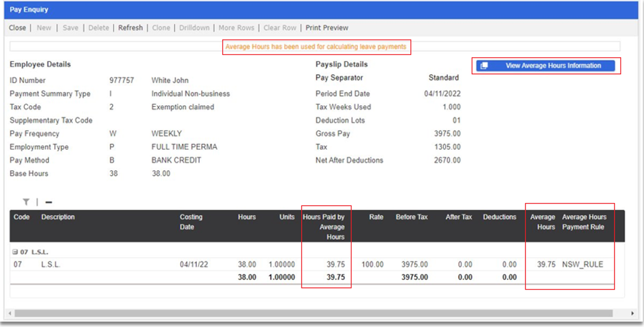The height and width of the screenshot is (327, 644).
Task: Click New in the toolbar
Action: [x=44, y=28]
